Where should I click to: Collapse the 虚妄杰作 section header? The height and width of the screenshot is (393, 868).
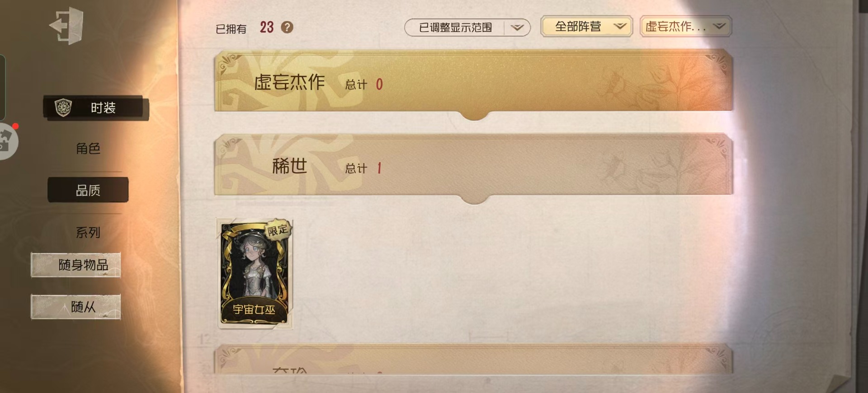pyautogui.click(x=473, y=81)
